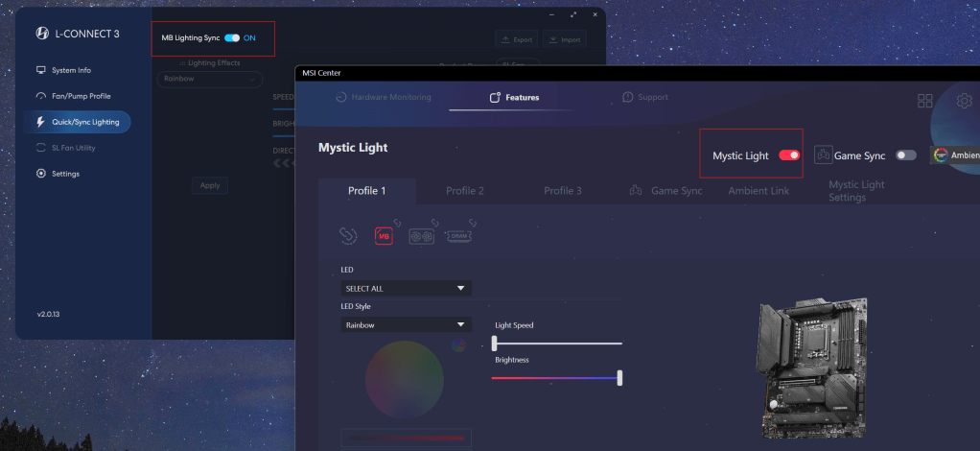Toggle the Mystic Light switch off

(x=789, y=155)
